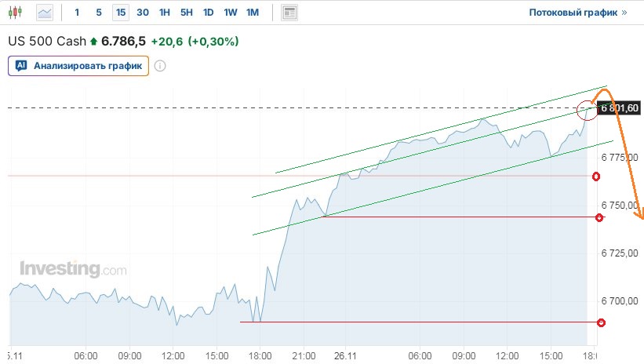Select the area chart type icon

(45, 13)
